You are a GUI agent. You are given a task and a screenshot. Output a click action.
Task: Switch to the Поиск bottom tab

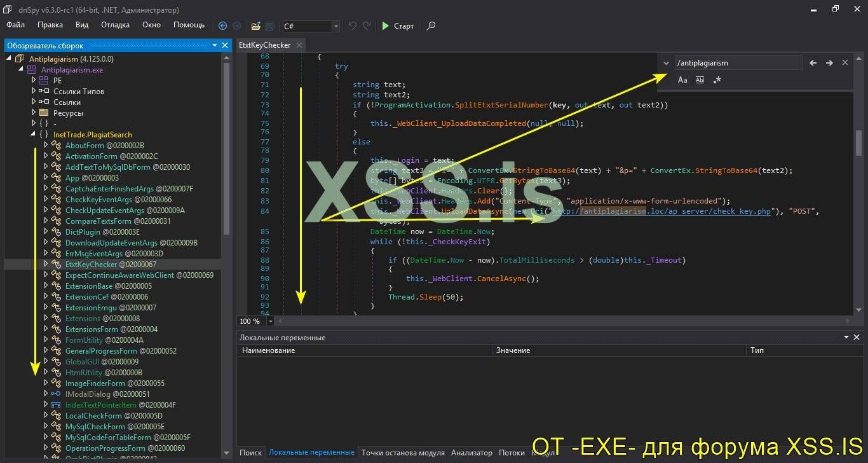tap(250, 453)
